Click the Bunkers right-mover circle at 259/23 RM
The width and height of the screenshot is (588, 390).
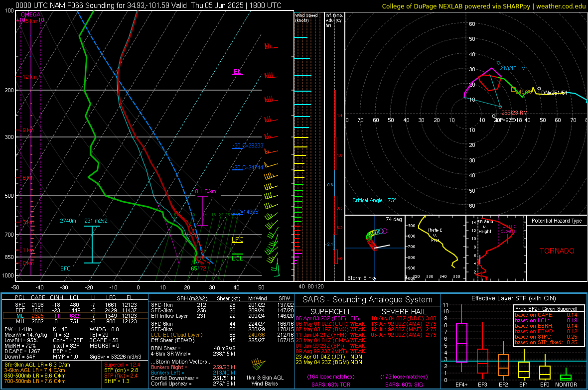(500, 107)
